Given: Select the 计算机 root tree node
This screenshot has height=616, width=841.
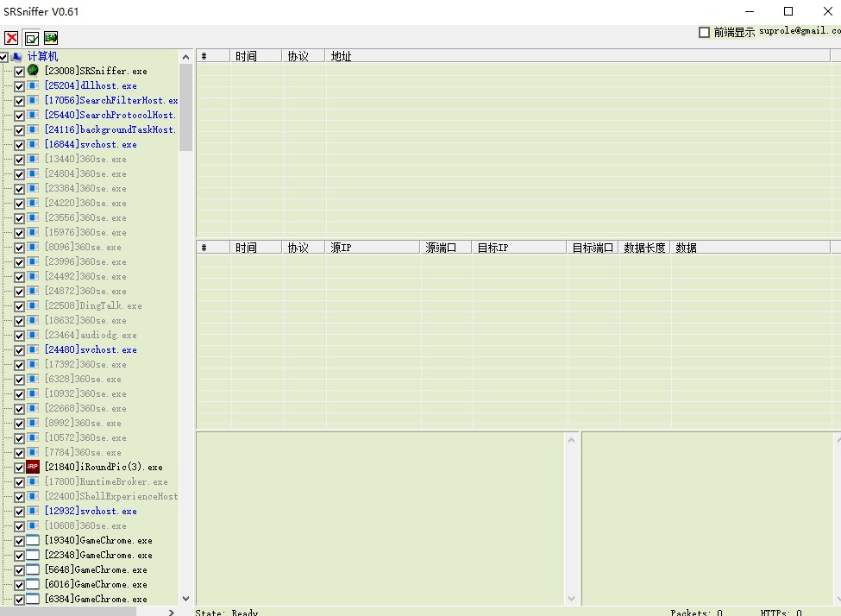Looking at the screenshot, I should click(x=42, y=56).
